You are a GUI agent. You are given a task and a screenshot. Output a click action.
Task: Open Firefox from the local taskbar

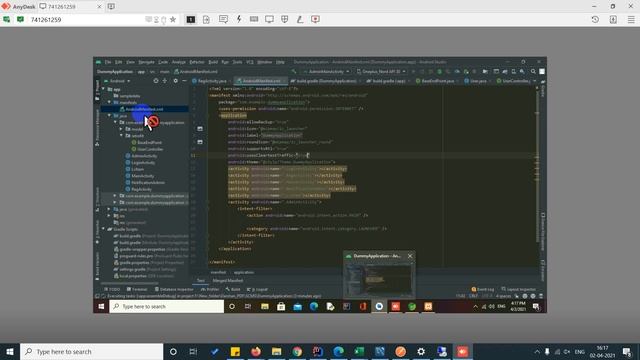point(256,351)
